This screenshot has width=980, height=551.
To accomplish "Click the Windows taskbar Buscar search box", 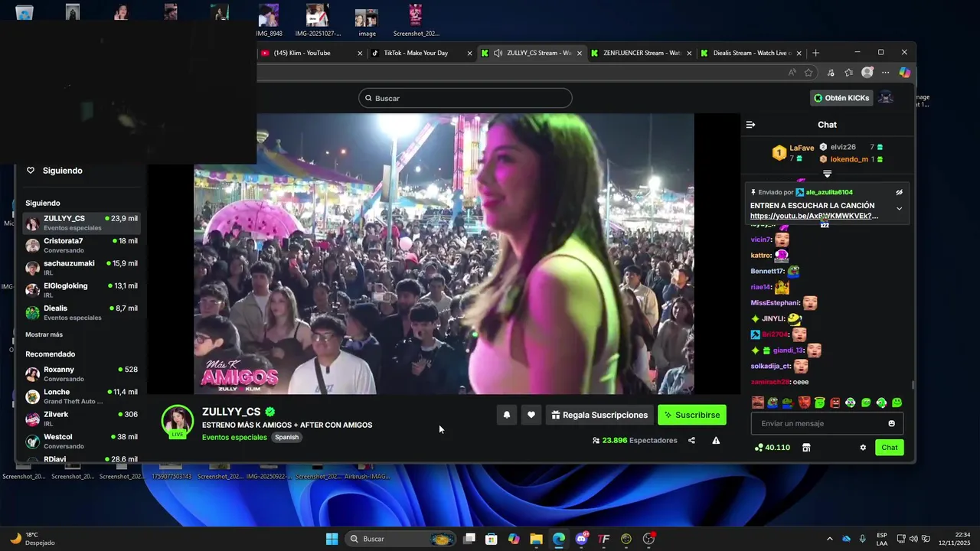I will (x=401, y=539).
